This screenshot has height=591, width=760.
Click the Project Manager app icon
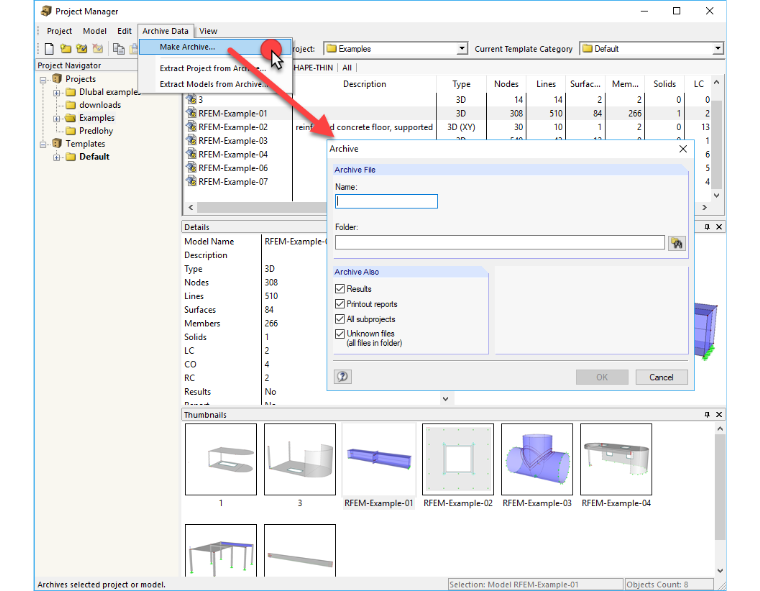(46, 11)
